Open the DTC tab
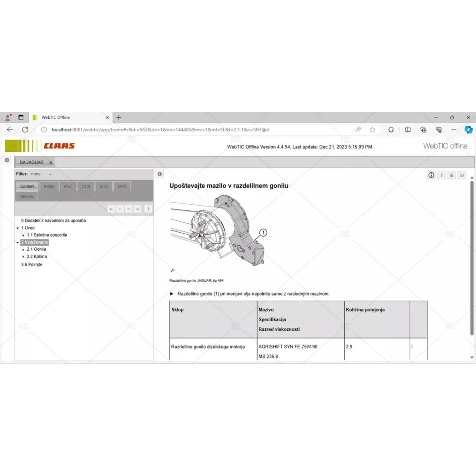 click(104, 187)
